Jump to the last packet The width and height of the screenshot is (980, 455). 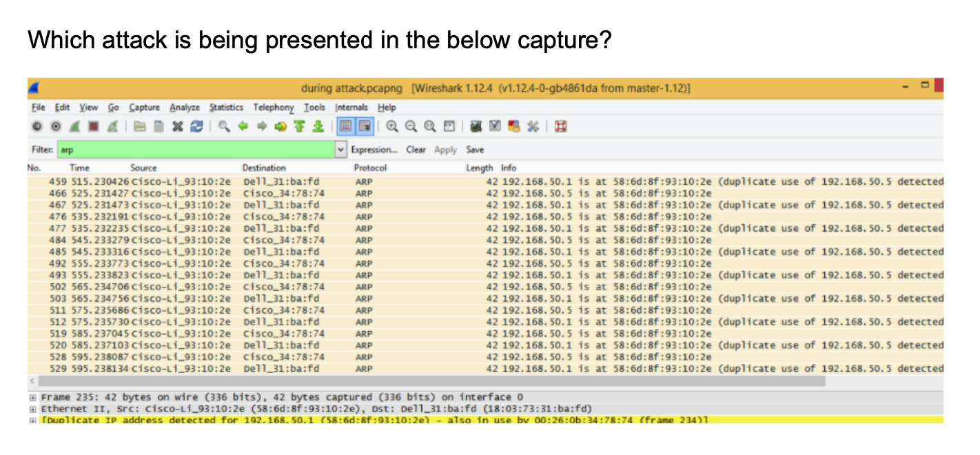point(318,127)
